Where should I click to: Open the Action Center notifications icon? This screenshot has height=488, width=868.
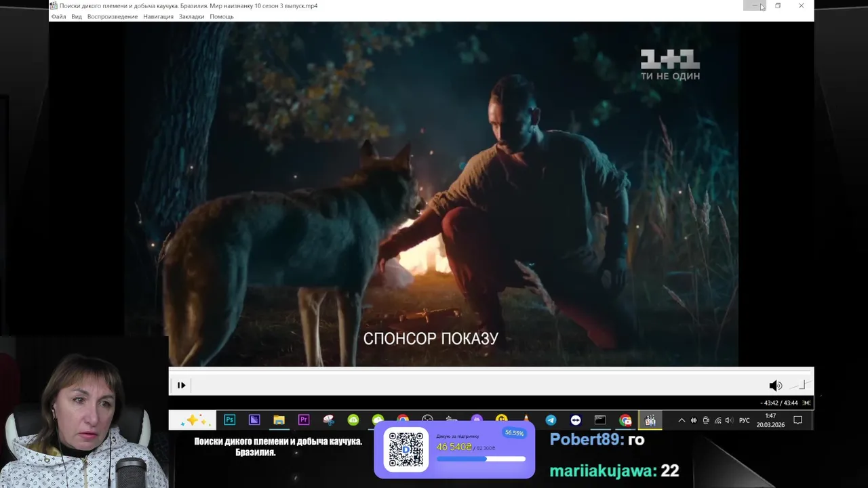798,420
